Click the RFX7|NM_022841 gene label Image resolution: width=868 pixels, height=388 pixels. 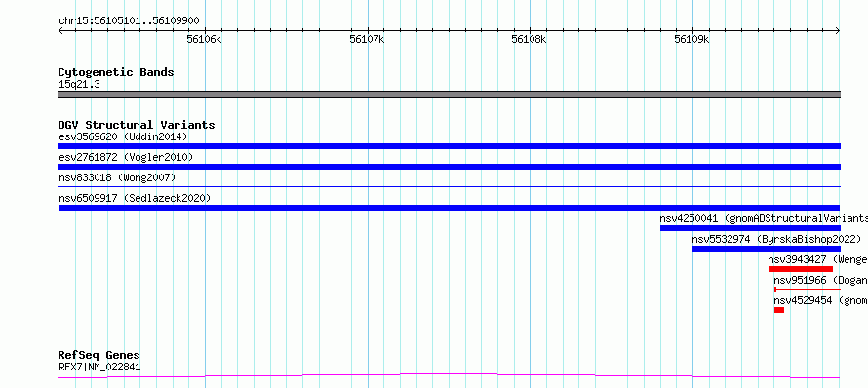[x=99, y=367]
